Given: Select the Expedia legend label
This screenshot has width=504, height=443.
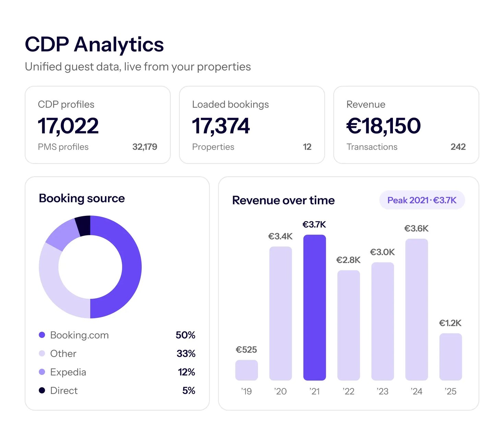Looking at the screenshot, I should click(x=68, y=372).
